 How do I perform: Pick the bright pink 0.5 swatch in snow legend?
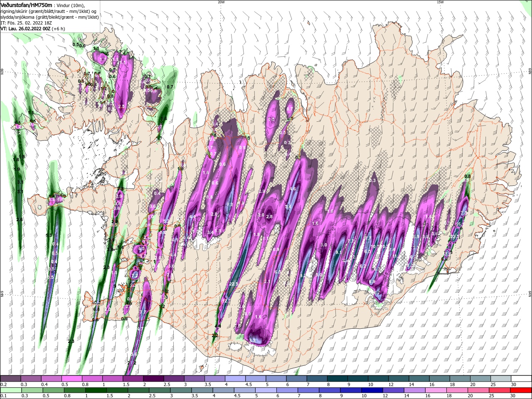coord(71,379)
